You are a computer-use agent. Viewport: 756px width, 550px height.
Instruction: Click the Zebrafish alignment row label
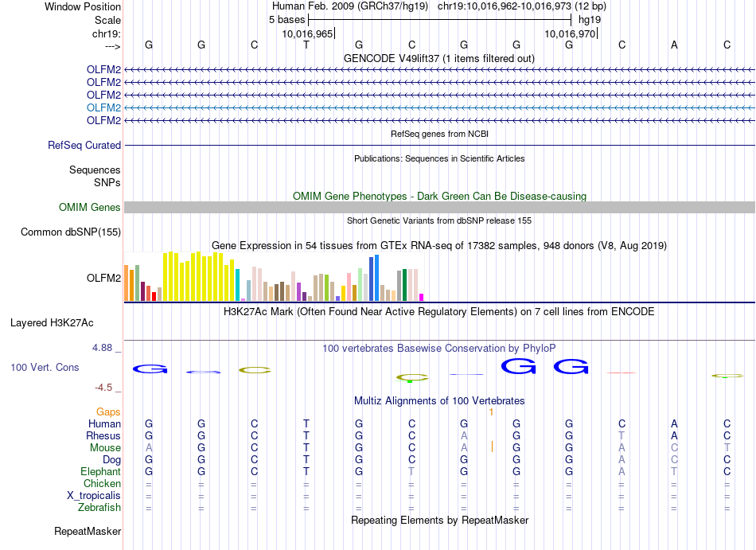(x=99, y=508)
